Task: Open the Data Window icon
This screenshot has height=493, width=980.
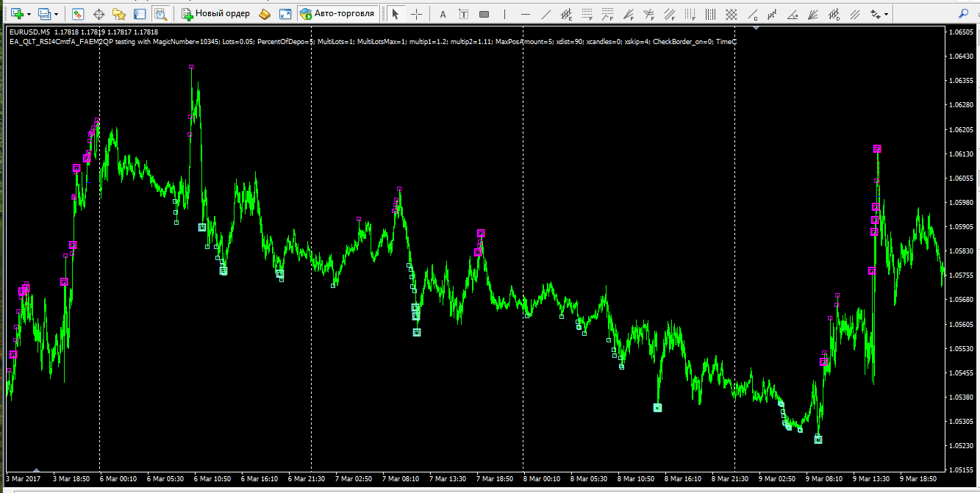Action: tap(99, 13)
